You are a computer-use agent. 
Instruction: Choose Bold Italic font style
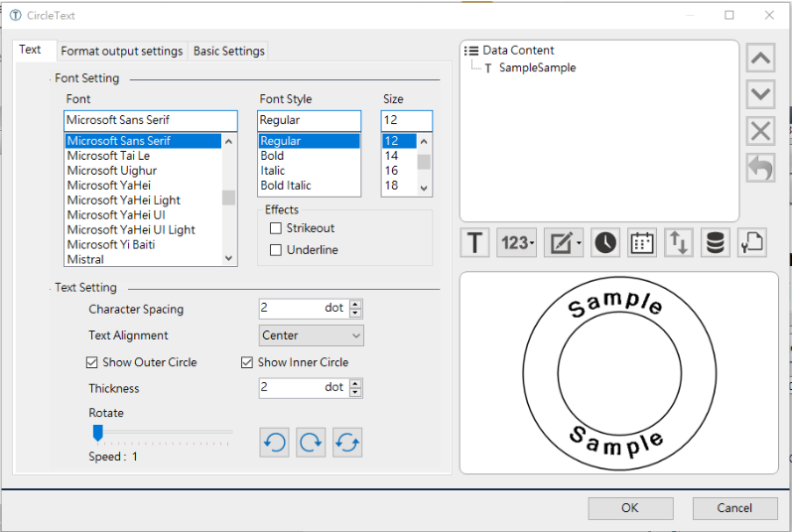309,186
